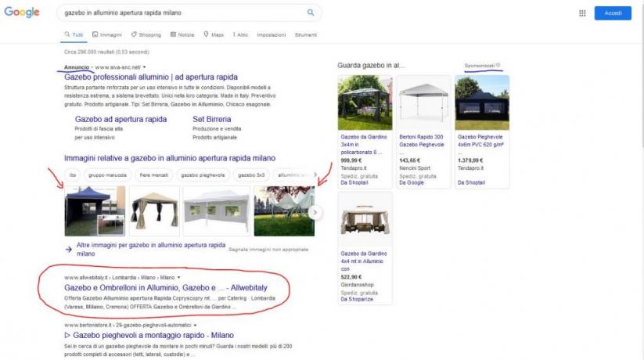Click the Giordanoshop seller name
644x360 pixels.
click(x=357, y=285)
